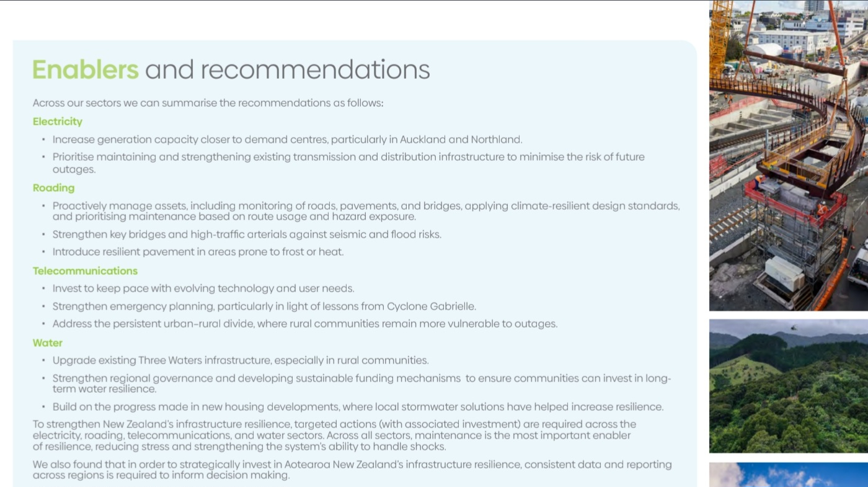Select the Water section heading
Screen dimensions: 868x487
click(48, 343)
